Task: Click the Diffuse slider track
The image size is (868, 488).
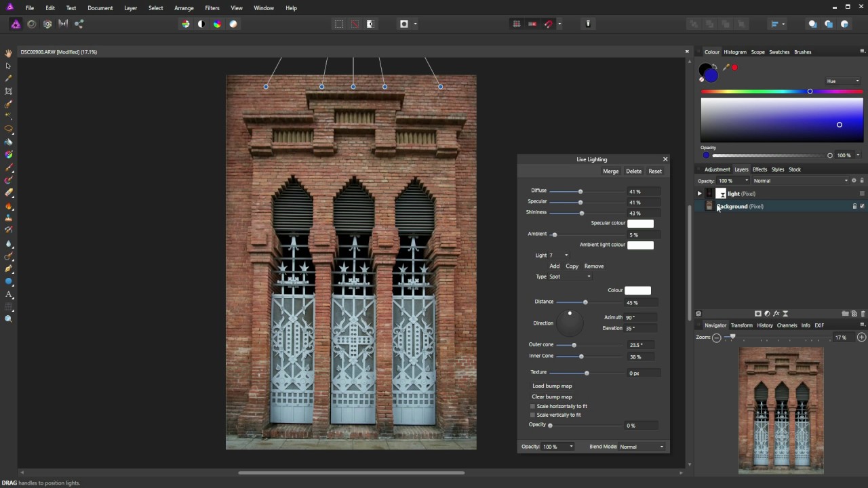Action: tap(587, 191)
